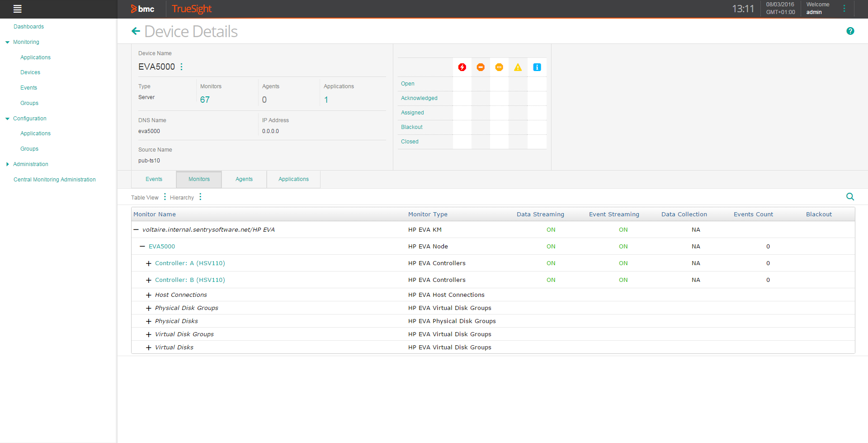Sort by Event Streaming column
The image size is (868, 443).
pyautogui.click(x=614, y=214)
